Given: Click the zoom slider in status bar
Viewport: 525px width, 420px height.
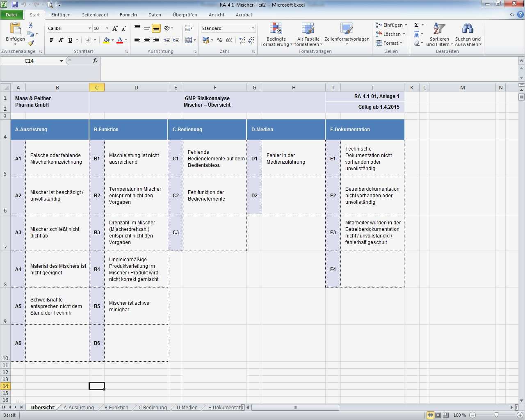Looking at the screenshot, I should pos(496,415).
